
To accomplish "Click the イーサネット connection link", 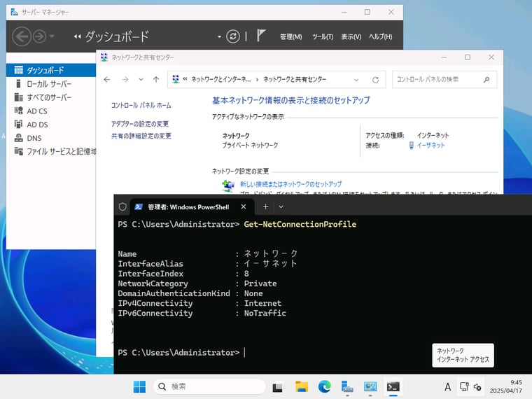I will (430, 145).
